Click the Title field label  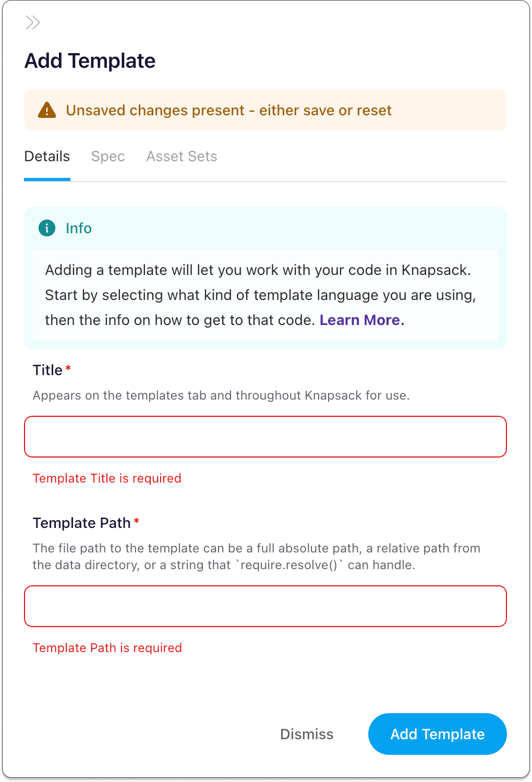pyautogui.click(x=47, y=370)
